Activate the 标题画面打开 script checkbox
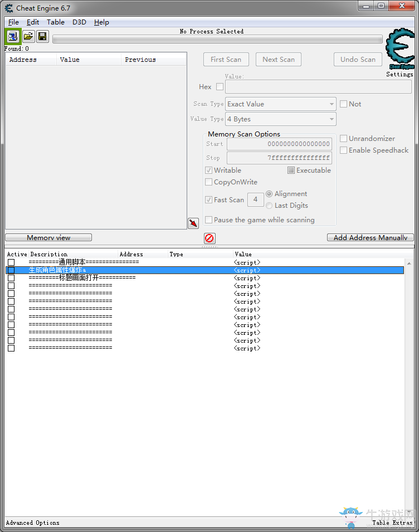The image size is (419, 532). [11, 278]
